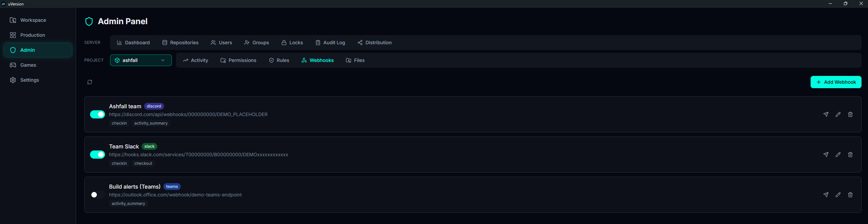Delete the Ashfall team webhook
The width and height of the screenshot is (868, 224).
click(850, 114)
